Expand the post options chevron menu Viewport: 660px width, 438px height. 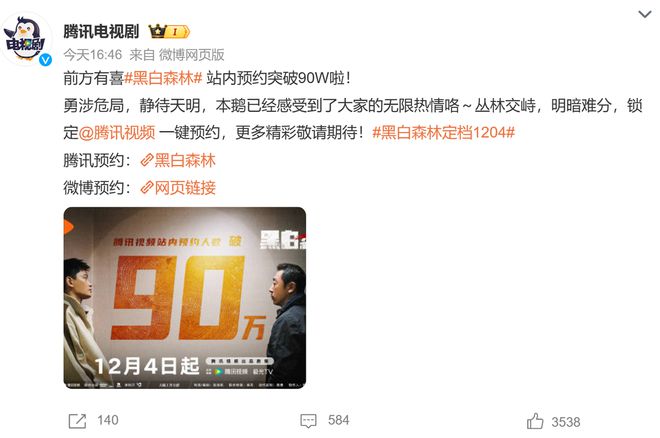point(644,14)
